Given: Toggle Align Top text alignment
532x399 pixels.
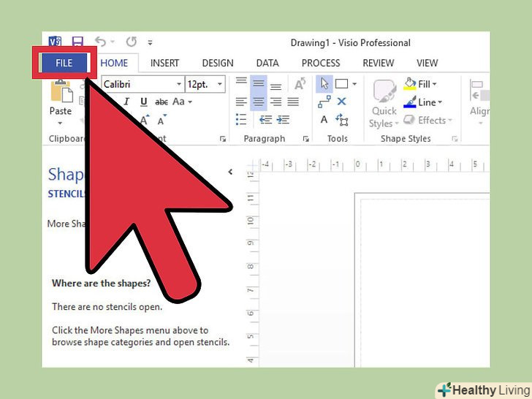Looking at the screenshot, I should 241,83.
